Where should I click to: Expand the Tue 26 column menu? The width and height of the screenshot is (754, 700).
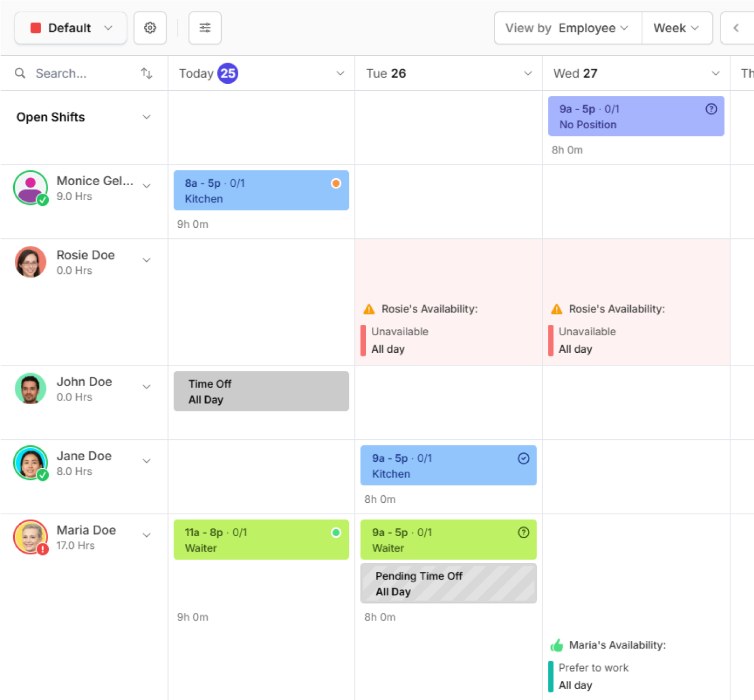click(527, 73)
